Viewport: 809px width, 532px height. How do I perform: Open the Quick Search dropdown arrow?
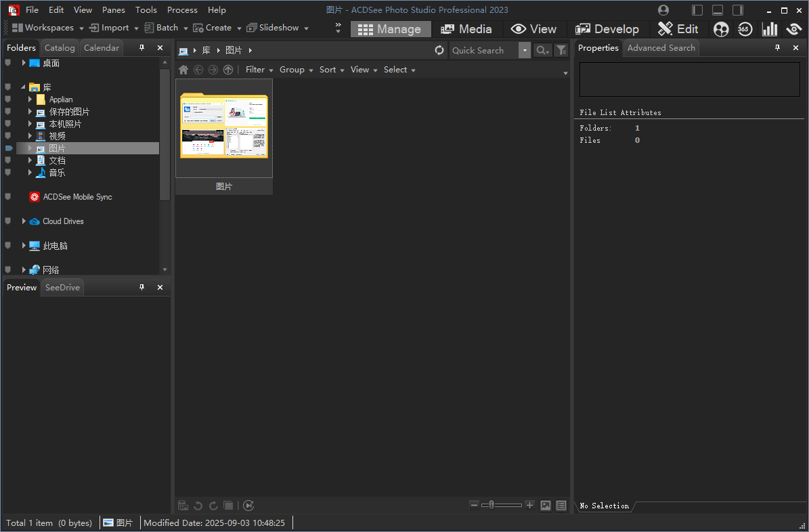pyautogui.click(x=525, y=50)
